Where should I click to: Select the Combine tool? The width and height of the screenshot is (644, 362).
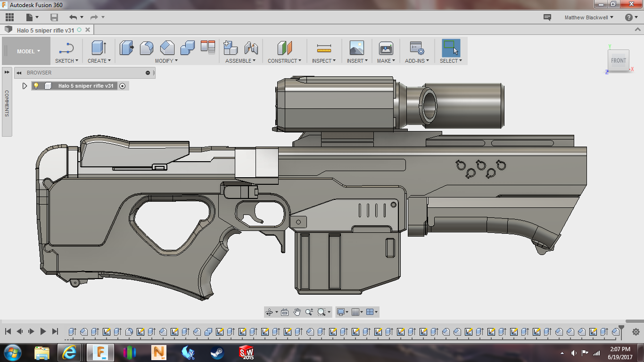coord(187,48)
